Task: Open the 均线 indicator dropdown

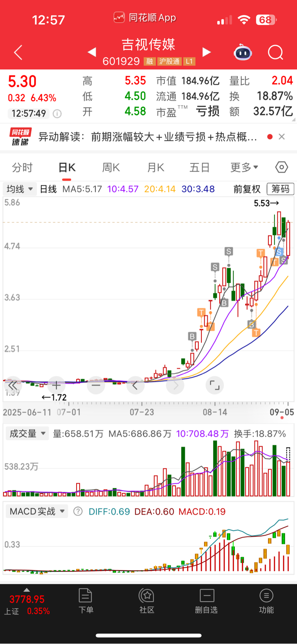Action: tap(20, 189)
